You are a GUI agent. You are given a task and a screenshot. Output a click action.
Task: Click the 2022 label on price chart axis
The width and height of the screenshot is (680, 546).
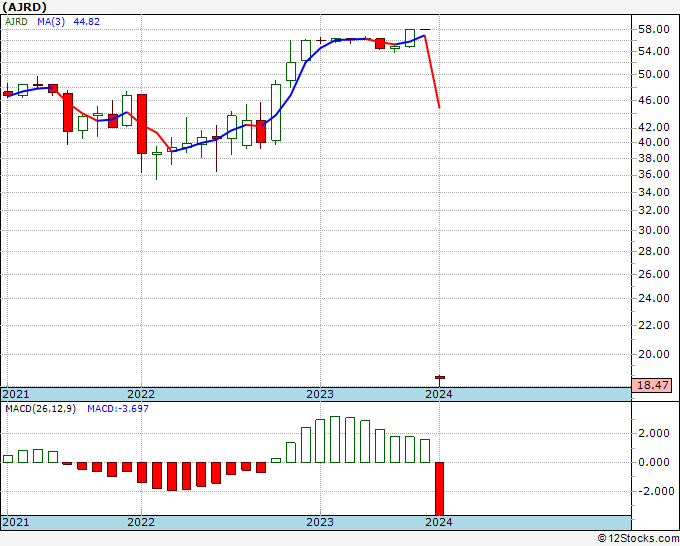pyautogui.click(x=141, y=394)
